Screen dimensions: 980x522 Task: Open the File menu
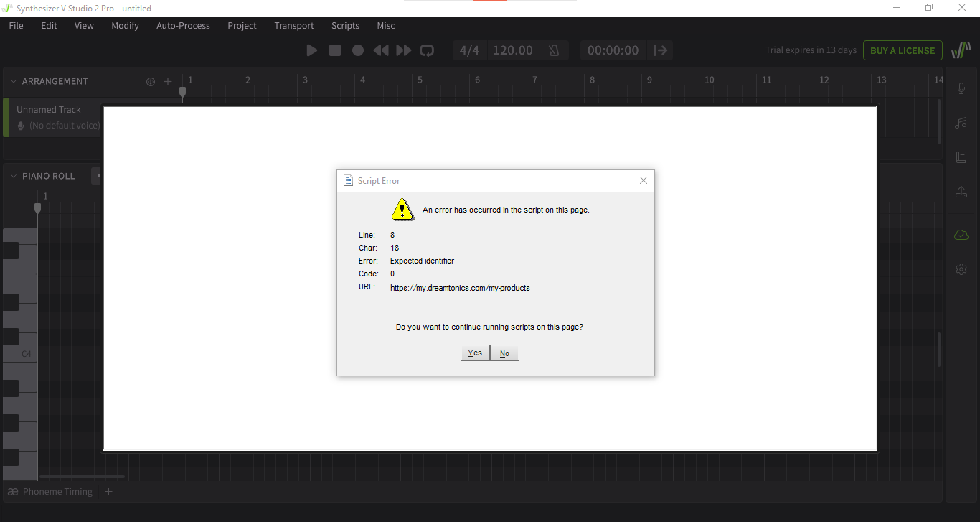16,25
